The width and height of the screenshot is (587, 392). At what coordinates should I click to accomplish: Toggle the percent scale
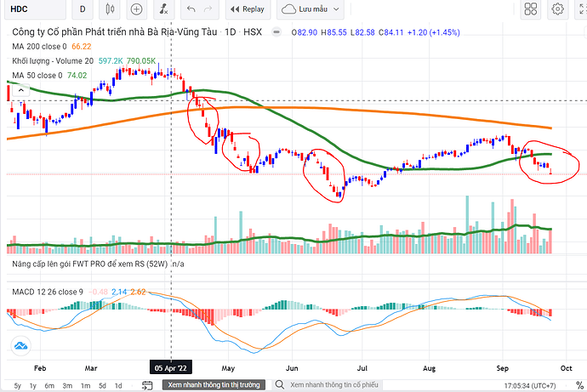[x=579, y=385]
